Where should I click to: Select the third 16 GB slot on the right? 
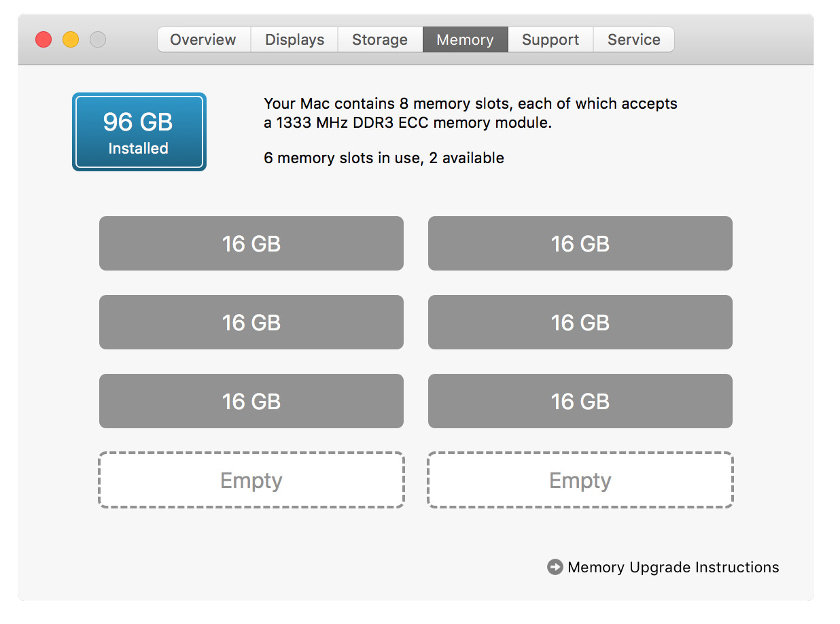(x=580, y=401)
